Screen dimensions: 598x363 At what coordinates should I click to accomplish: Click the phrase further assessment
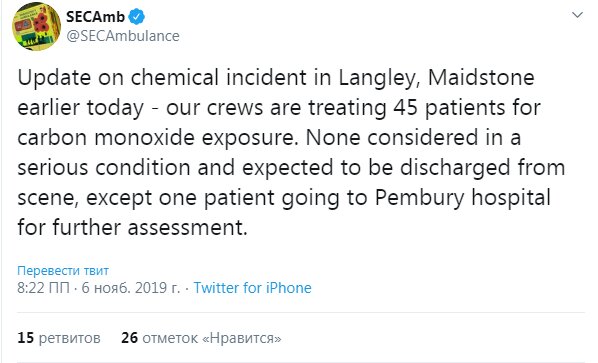click(x=150, y=228)
